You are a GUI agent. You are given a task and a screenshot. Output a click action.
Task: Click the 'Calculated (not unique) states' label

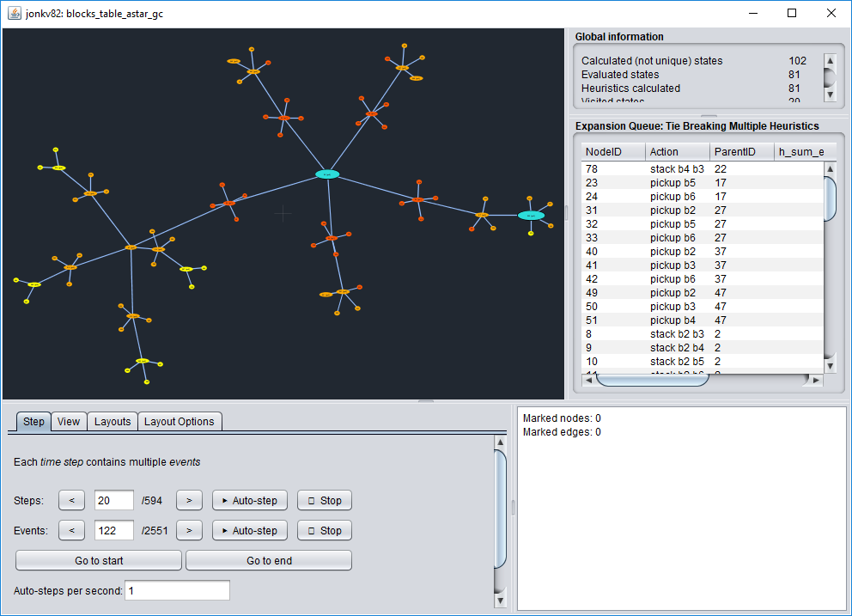point(652,61)
